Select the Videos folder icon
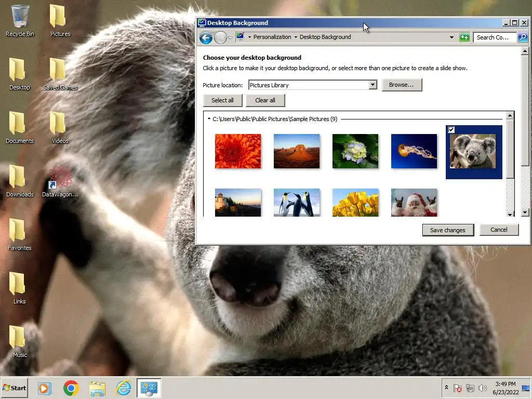The width and height of the screenshot is (532, 399). 60,127
